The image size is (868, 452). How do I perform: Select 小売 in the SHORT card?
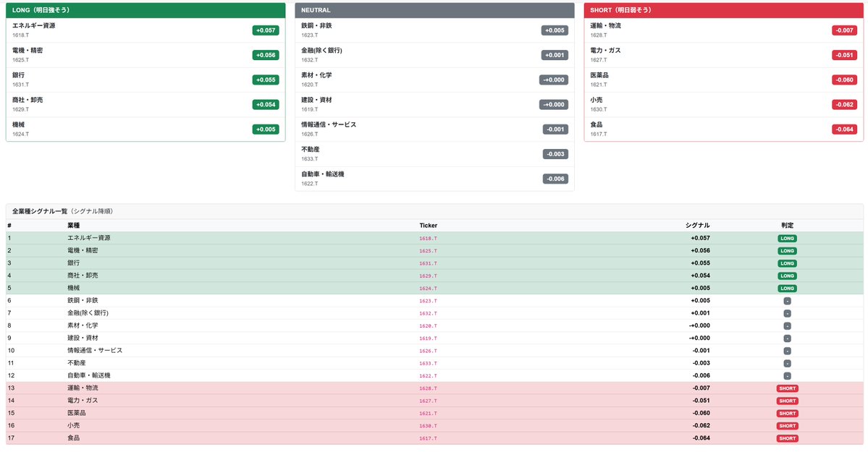coord(597,100)
